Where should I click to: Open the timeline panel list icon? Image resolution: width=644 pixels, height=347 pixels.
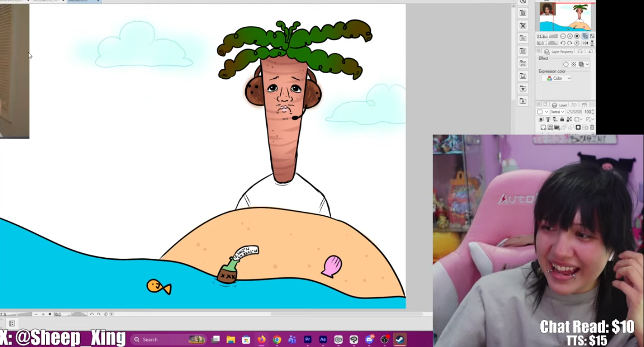tap(12, 323)
